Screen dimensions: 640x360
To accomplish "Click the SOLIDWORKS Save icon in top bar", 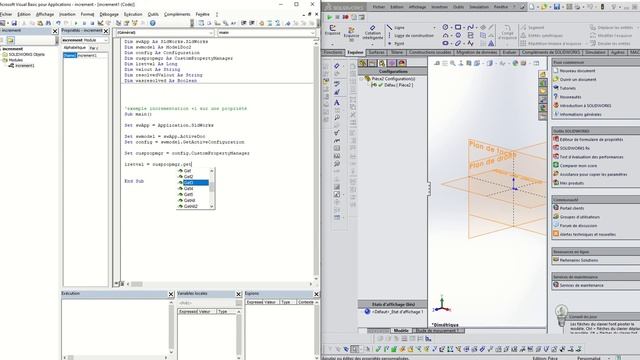I will (x=557, y=7).
